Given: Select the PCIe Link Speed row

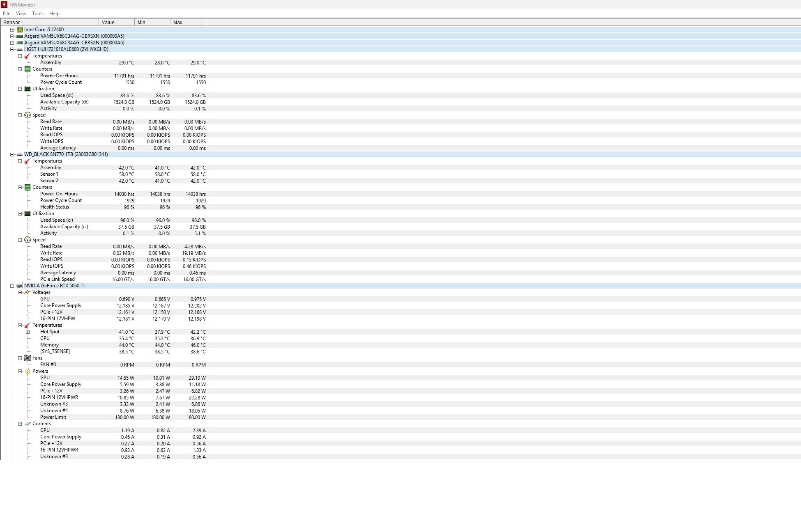Looking at the screenshot, I should tap(400, 279).
